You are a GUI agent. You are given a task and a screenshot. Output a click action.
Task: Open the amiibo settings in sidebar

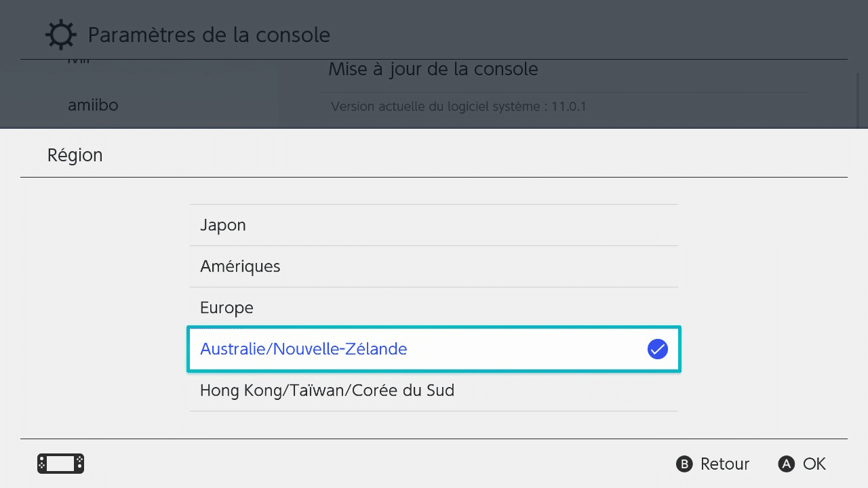93,105
